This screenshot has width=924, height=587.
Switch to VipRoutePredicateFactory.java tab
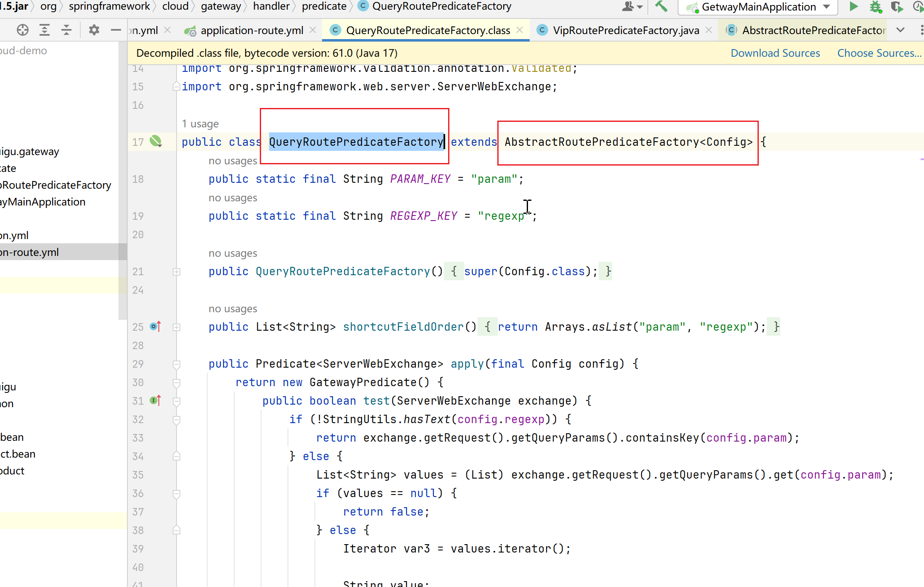[x=626, y=30]
